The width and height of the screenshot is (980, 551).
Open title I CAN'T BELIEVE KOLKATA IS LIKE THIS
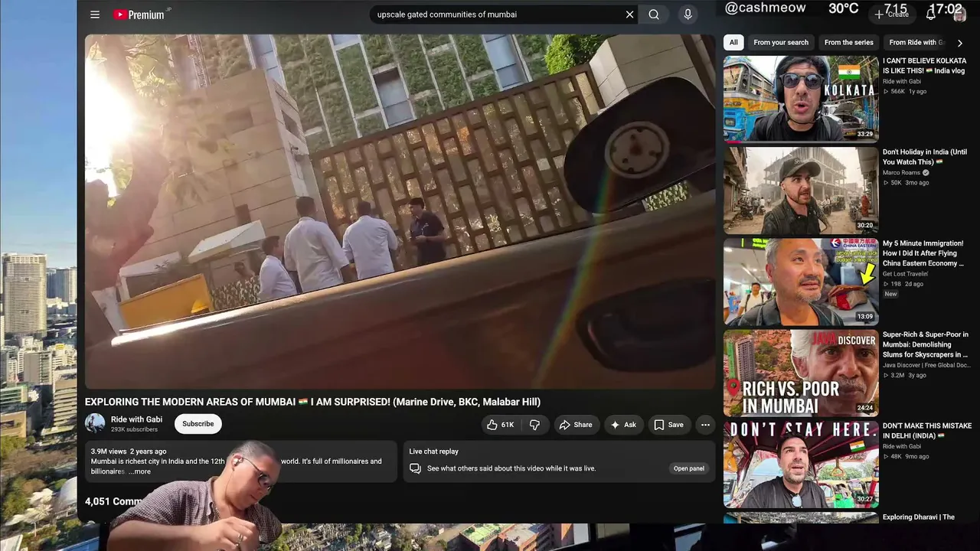(925, 66)
